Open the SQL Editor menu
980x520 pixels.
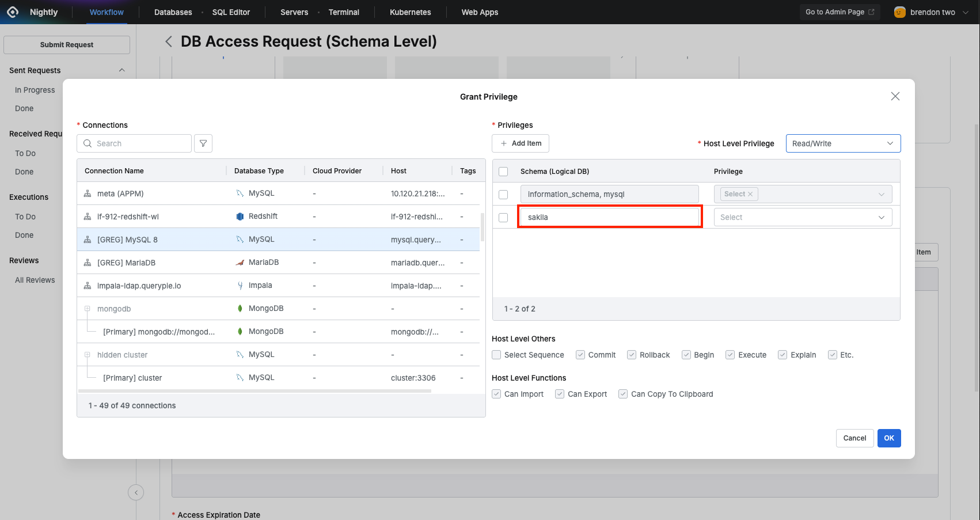(231, 12)
